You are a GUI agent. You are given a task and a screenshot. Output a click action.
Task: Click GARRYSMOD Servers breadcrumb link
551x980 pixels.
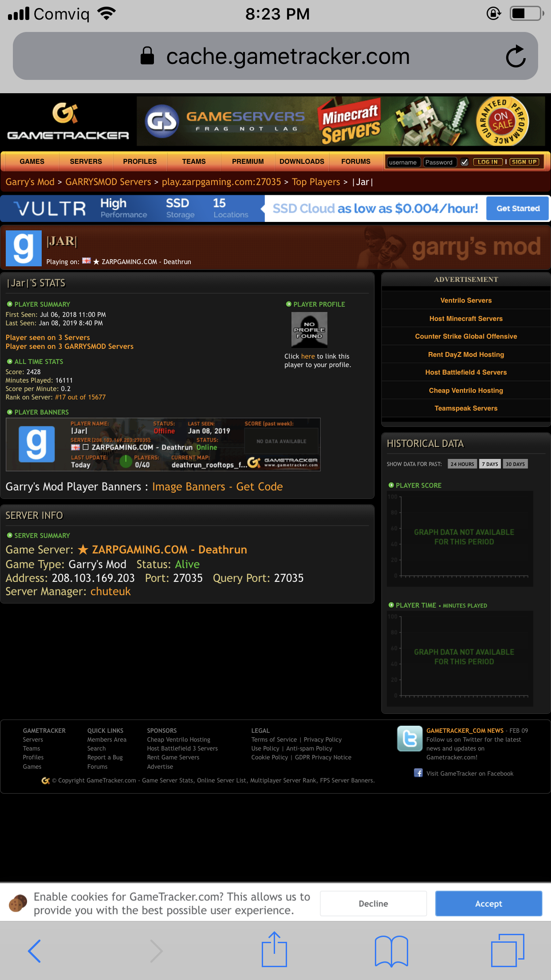pyautogui.click(x=108, y=182)
